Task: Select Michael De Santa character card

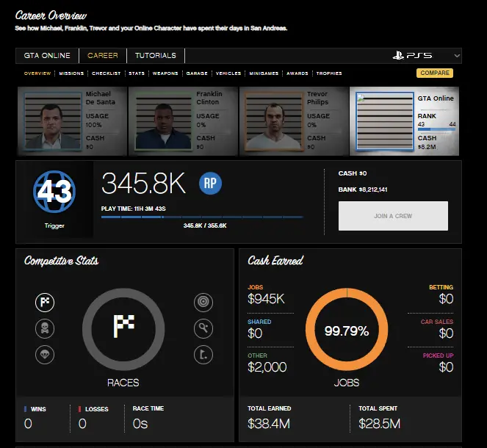Action: 71,118
